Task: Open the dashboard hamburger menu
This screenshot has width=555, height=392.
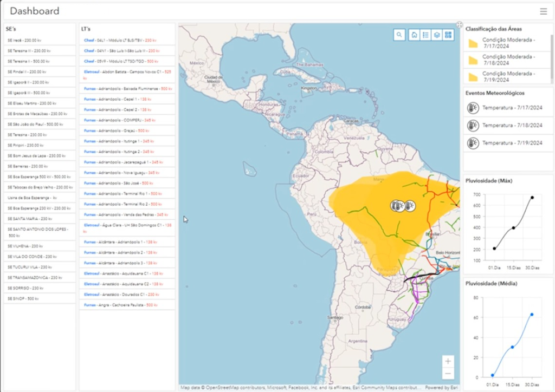Action: [543, 11]
